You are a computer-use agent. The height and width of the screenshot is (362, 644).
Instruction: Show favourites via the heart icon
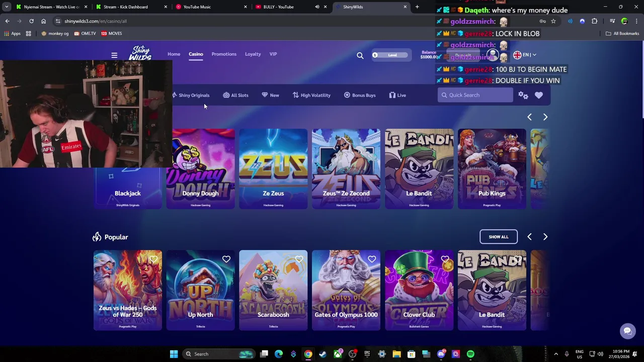click(x=539, y=95)
